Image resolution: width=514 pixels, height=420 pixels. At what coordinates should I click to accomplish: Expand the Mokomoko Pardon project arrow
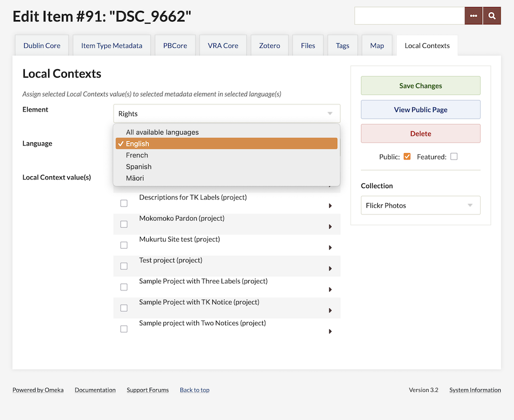(330, 227)
